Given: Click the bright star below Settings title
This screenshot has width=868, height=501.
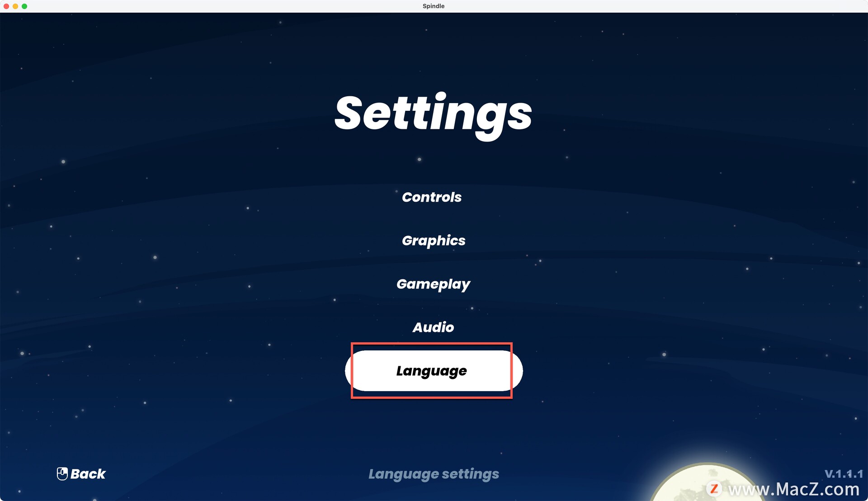Looking at the screenshot, I should (x=419, y=159).
